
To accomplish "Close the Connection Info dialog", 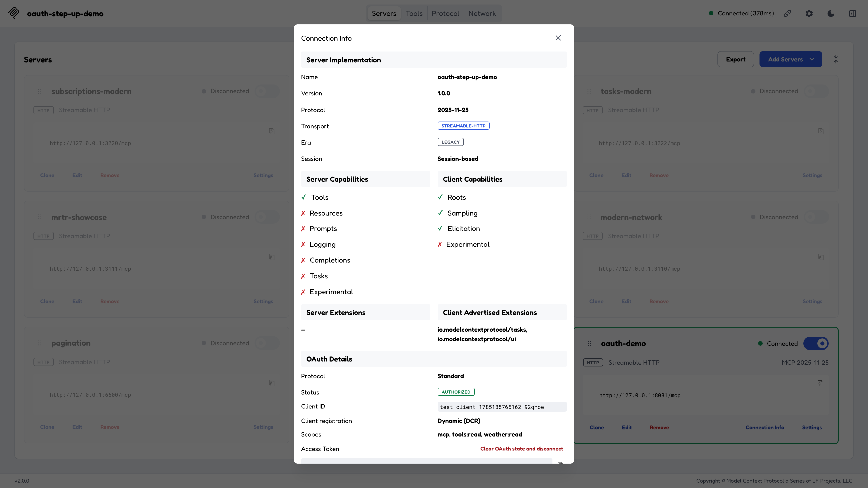I will (558, 38).
